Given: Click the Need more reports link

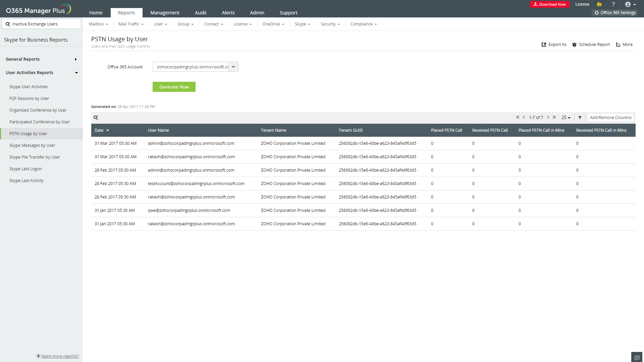Looking at the screenshot, I should (x=60, y=356).
